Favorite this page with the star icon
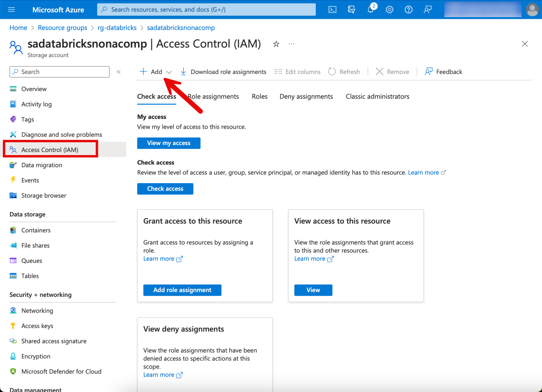The height and width of the screenshot is (392, 542). click(x=276, y=44)
